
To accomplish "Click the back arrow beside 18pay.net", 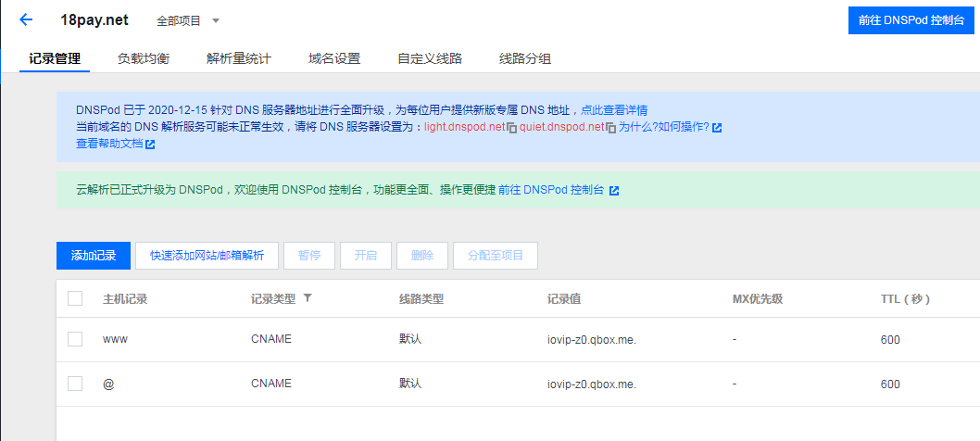I will (x=26, y=19).
